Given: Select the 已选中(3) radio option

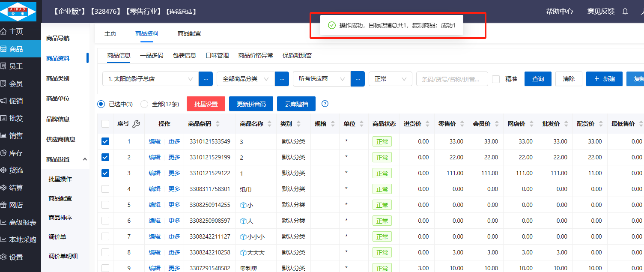Looking at the screenshot, I should coord(101,104).
